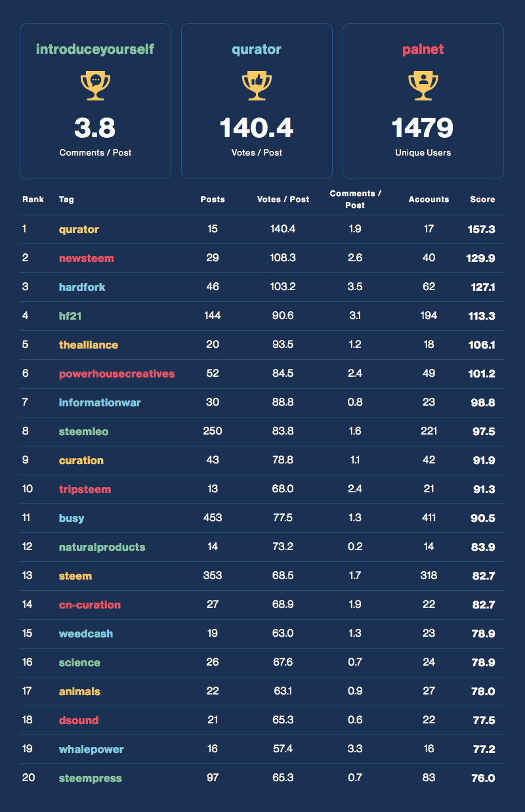Image resolution: width=525 pixels, height=812 pixels.
Task: Click the comments trophy icon under introduceyourself
Action: [x=95, y=86]
